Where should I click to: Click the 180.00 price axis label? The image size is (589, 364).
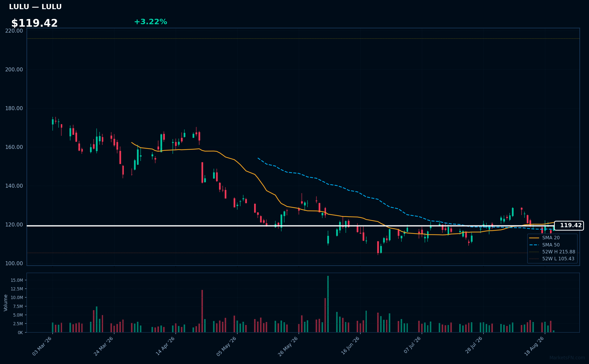[x=14, y=108]
